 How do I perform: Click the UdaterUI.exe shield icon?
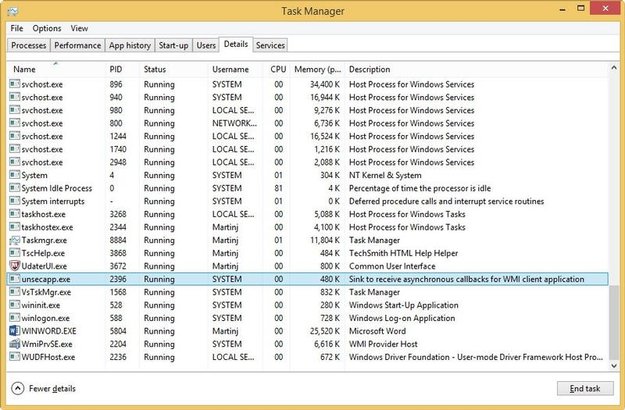coord(15,266)
